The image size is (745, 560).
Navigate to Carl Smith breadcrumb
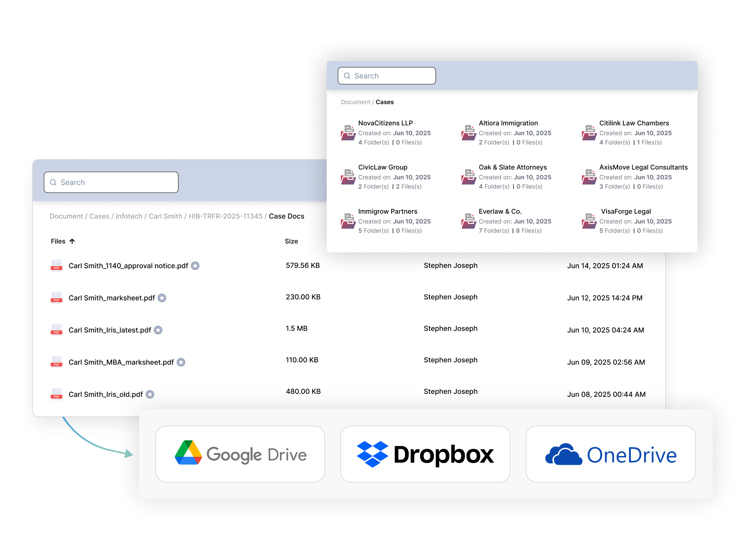165,216
